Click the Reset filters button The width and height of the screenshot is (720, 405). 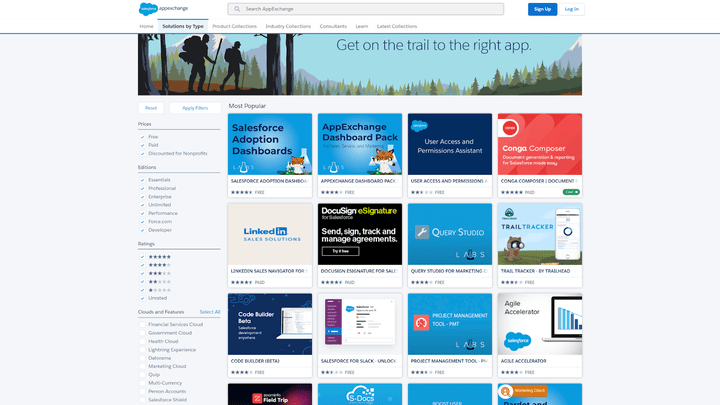(x=151, y=108)
